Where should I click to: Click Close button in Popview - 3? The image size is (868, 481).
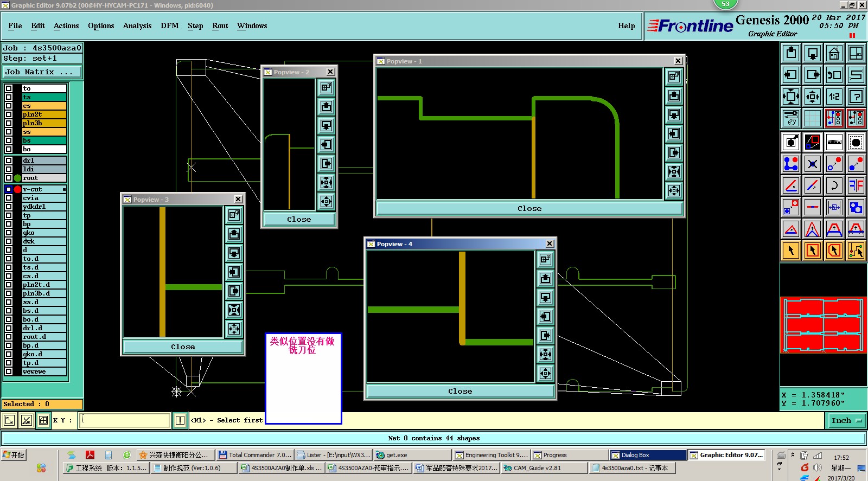(x=183, y=347)
